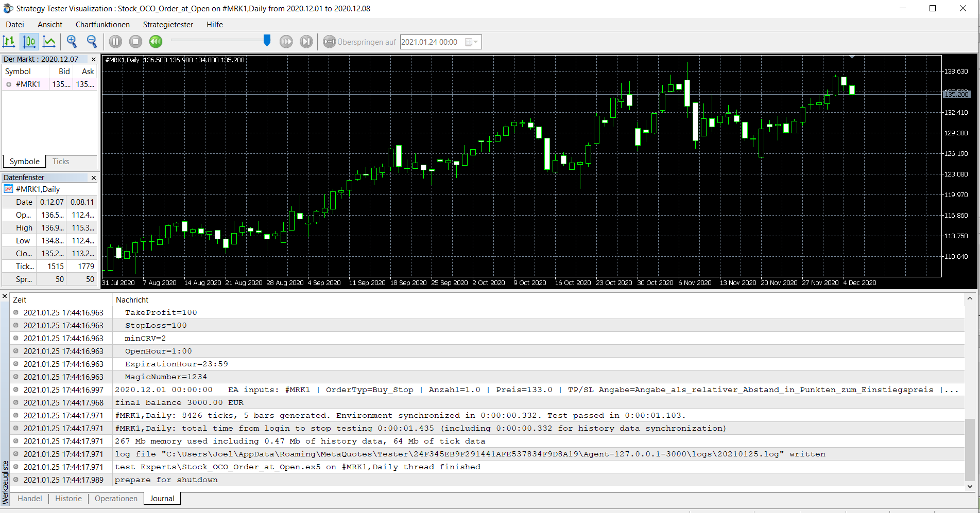Close the Der Markt panel

94,60
